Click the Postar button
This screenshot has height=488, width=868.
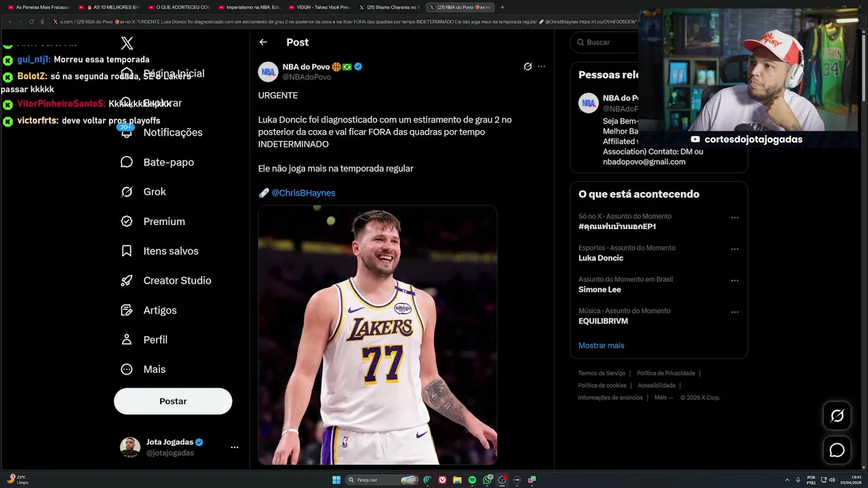[173, 401]
